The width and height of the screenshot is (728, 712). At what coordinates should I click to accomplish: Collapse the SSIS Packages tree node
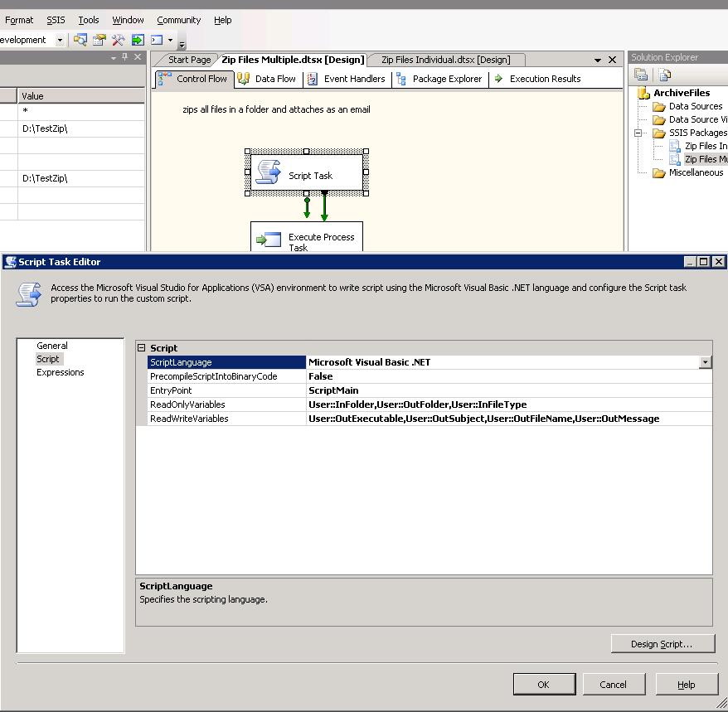pos(638,133)
